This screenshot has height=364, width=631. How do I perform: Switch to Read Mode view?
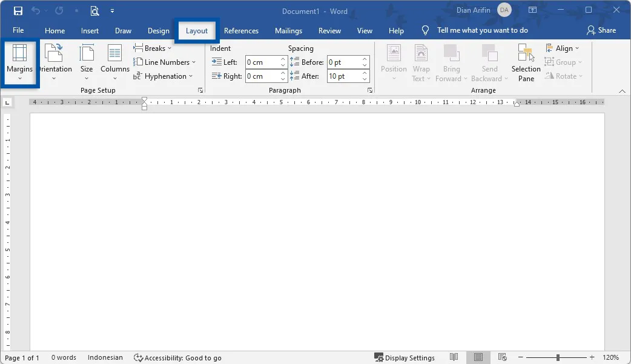click(454, 357)
